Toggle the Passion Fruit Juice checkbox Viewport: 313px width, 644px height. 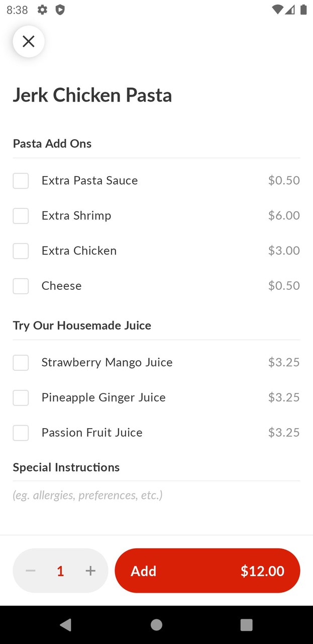(x=21, y=433)
